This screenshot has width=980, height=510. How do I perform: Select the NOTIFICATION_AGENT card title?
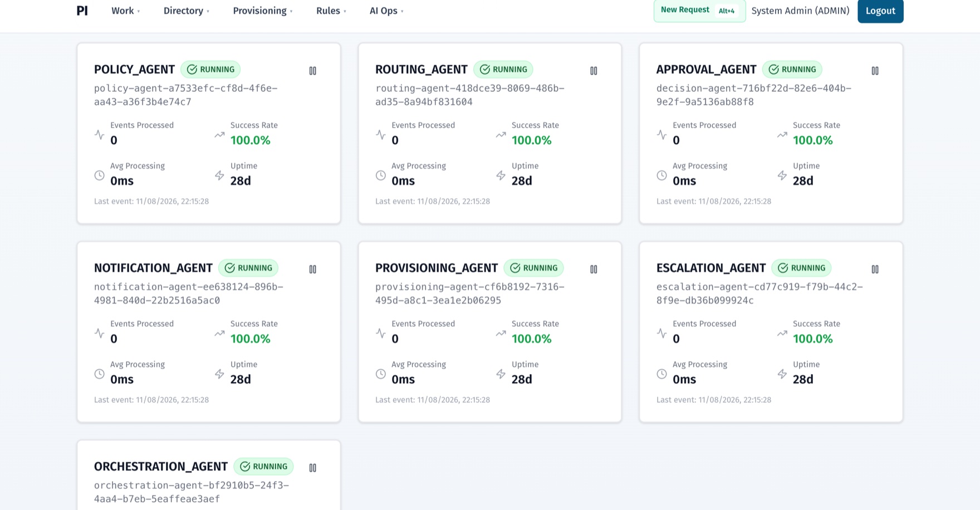[x=153, y=268]
